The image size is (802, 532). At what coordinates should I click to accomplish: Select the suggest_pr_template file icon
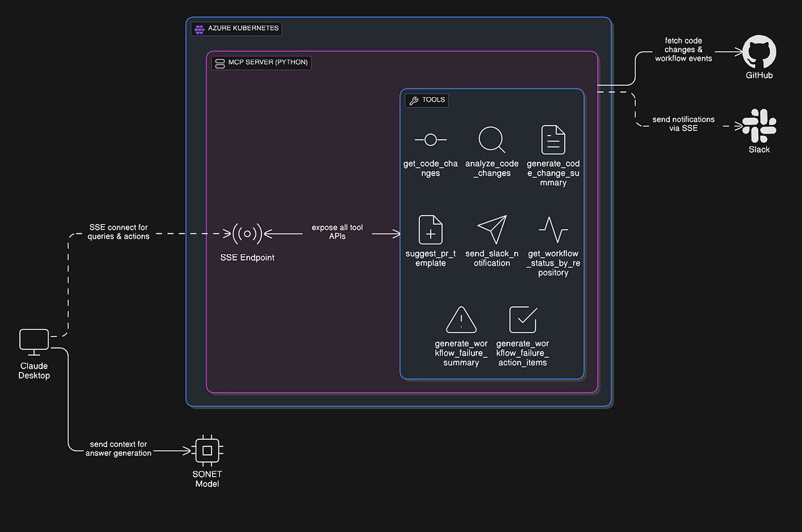[x=430, y=230]
